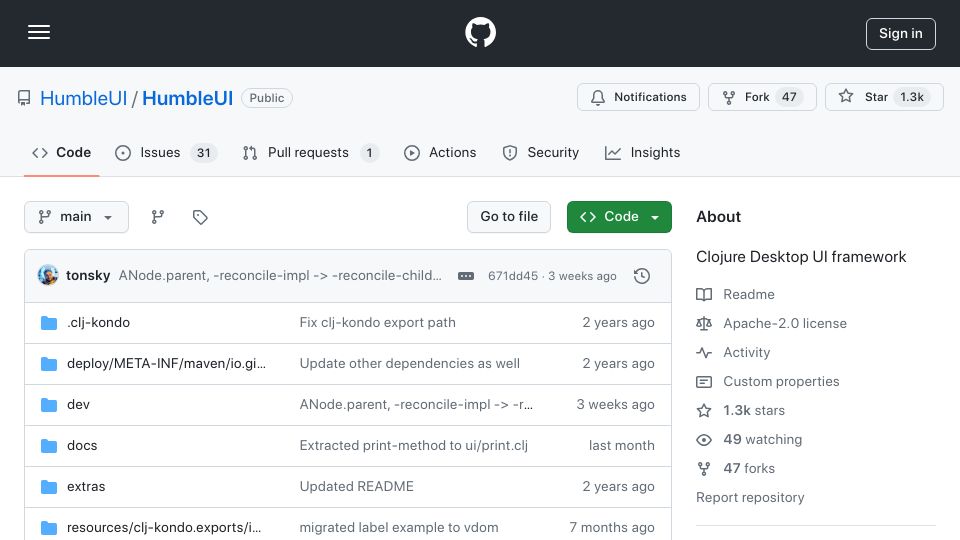This screenshot has width=960, height=540.
Task: Select the Code tab
Action: (61, 152)
